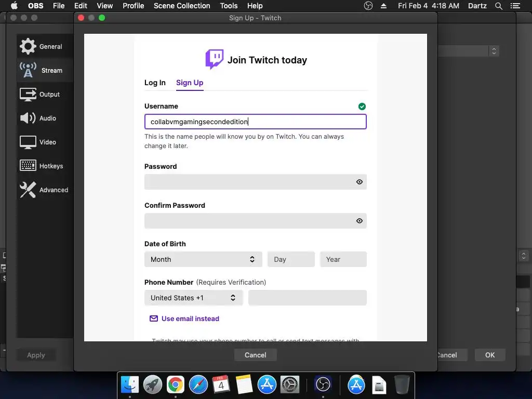Open Google Chrome from the Dock
This screenshot has width=532, height=399.
coord(176,385)
